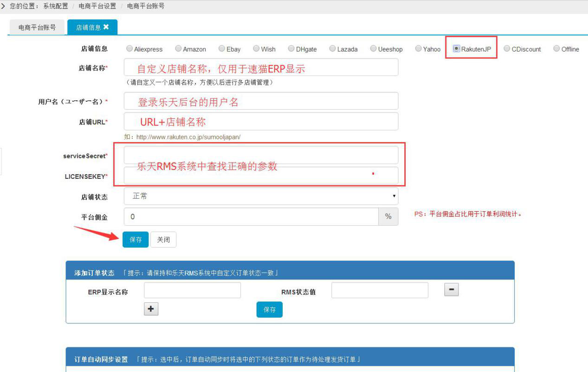Select the Ebay radio button
The width and height of the screenshot is (588, 372).
coord(222,49)
